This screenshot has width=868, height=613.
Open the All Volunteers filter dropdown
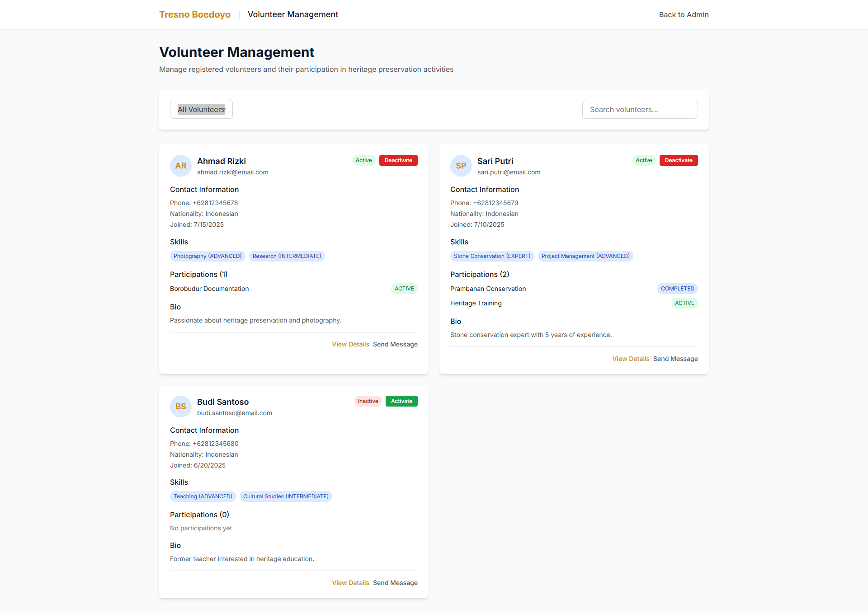(x=201, y=109)
